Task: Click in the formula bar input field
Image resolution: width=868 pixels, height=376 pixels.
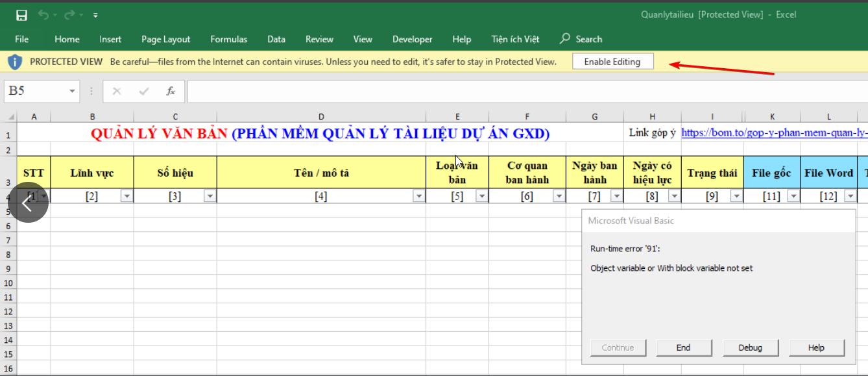Action: [519, 92]
